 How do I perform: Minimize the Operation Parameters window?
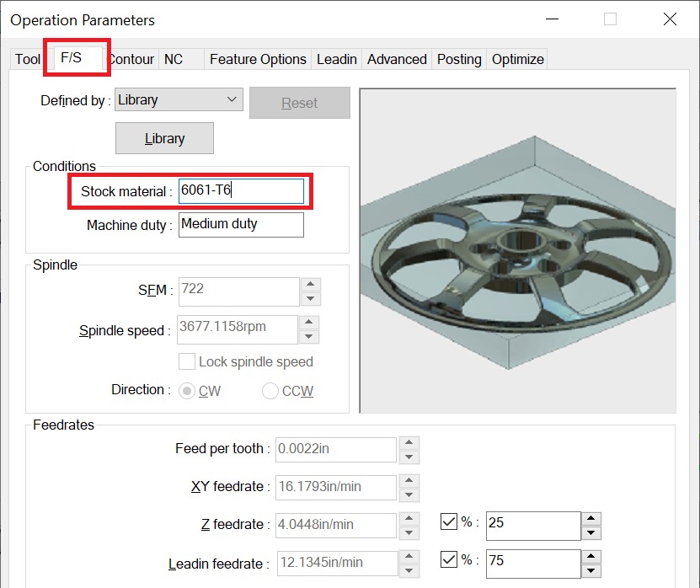click(553, 19)
